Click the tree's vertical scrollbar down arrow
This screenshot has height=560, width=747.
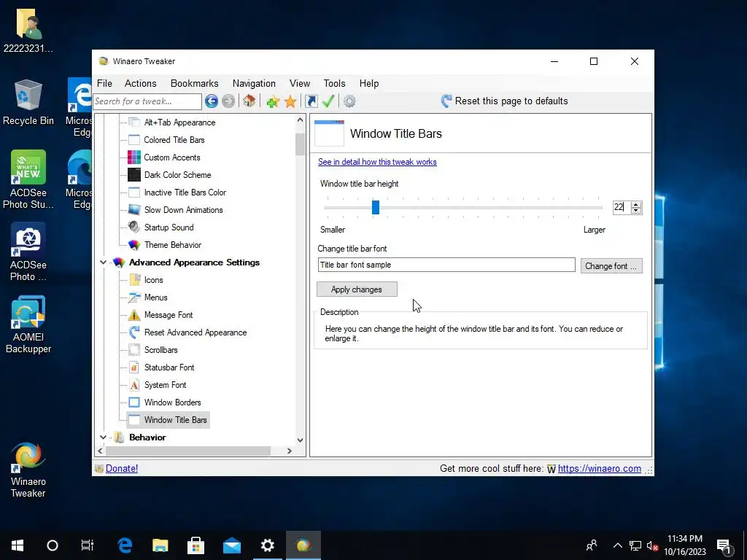pyautogui.click(x=300, y=440)
